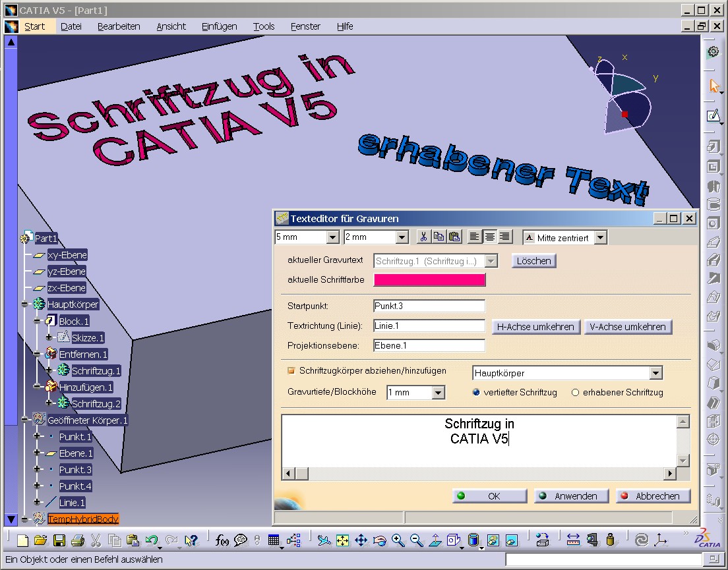Click the text box scroll-down arrow
The width and height of the screenshot is (728, 570).
[682, 461]
